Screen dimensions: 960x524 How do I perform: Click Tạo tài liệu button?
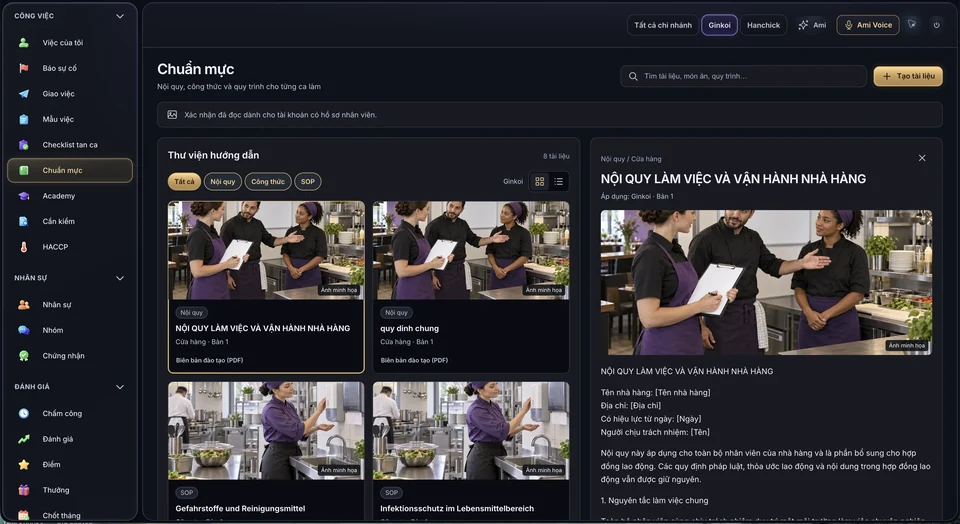click(x=908, y=77)
